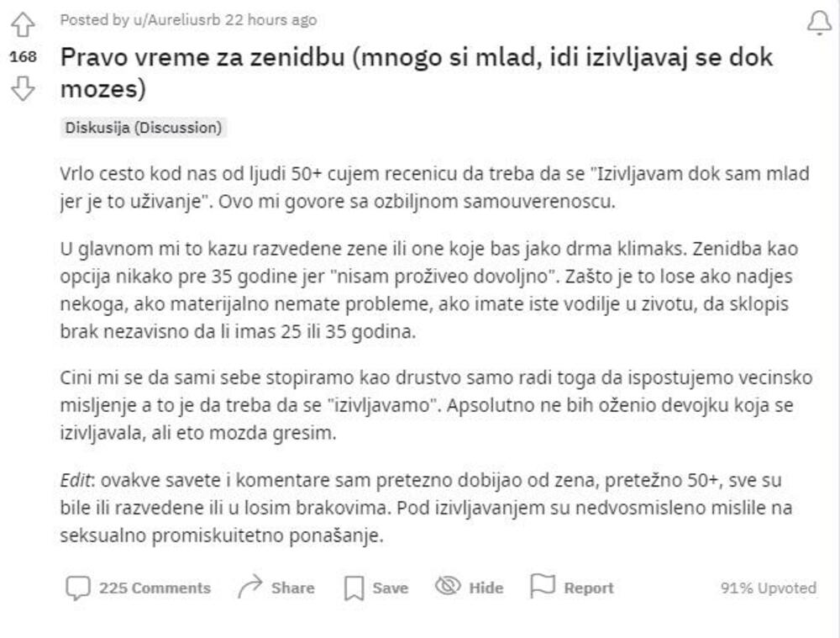Image resolution: width=840 pixels, height=638 pixels.
Task: Open the post via its title link
Action: click(x=336, y=57)
